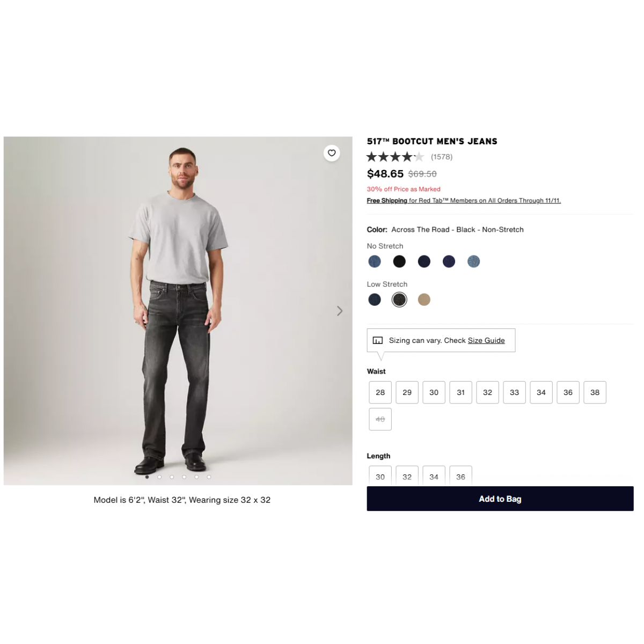Viewport: 644px width, 644px height.
Task: Select length 30
Action: pyautogui.click(x=380, y=476)
